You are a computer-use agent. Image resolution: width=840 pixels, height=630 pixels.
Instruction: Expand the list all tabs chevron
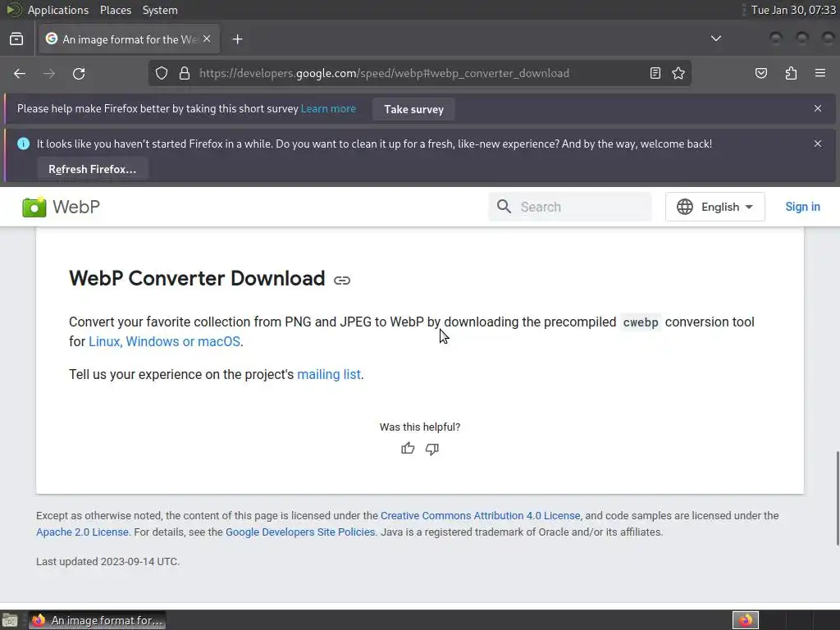[715, 39]
